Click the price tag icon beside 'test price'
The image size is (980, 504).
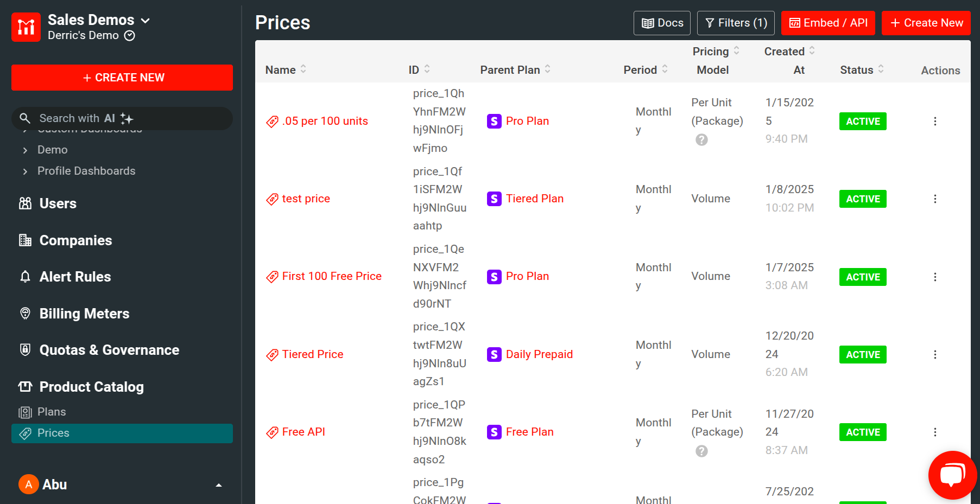[x=272, y=199]
